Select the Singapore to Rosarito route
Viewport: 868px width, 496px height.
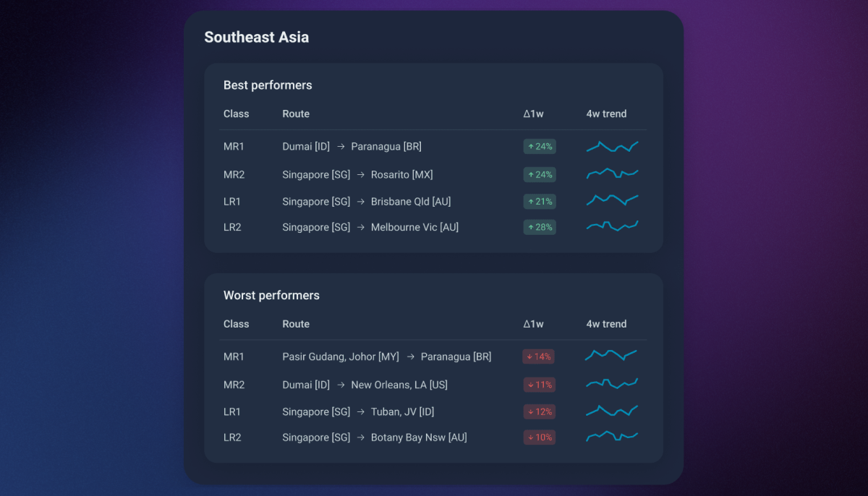tap(357, 175)
